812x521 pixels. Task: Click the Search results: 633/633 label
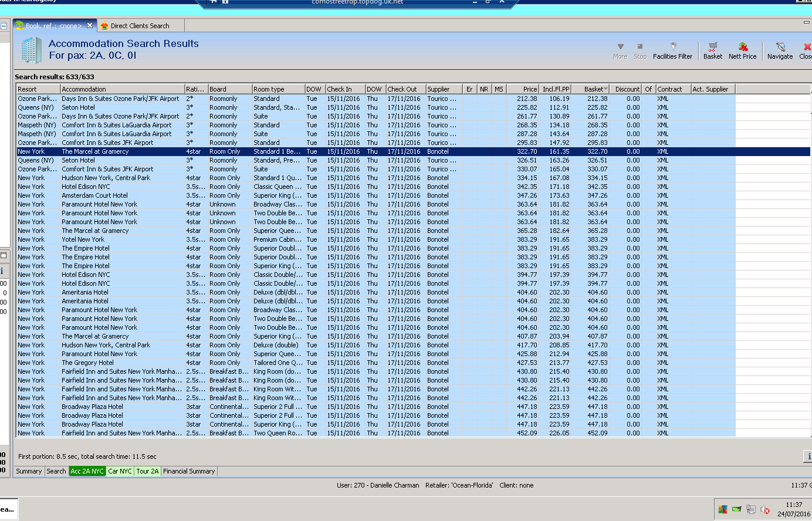tap(55, 77)
